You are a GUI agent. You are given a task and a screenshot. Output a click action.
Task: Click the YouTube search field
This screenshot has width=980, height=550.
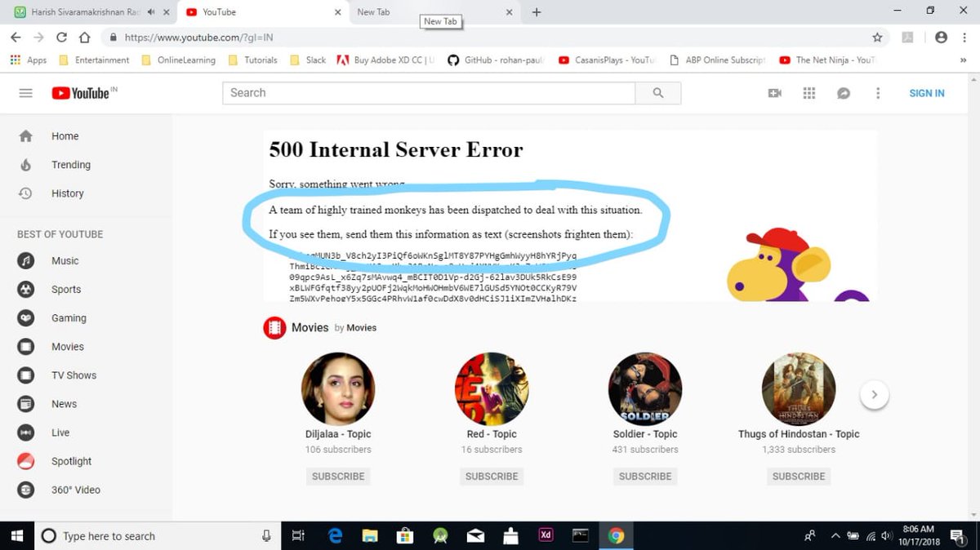point(429,93)
